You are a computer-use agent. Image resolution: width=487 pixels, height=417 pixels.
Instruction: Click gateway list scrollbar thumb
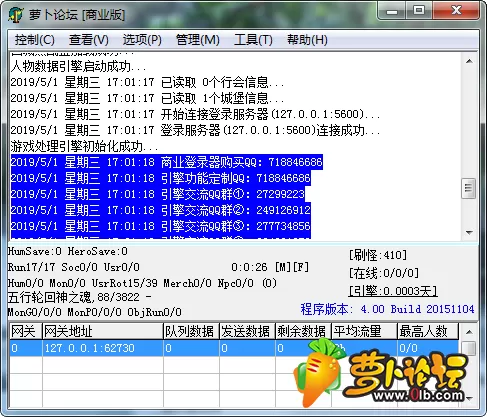pyautogui.click(x=469, y=348)
